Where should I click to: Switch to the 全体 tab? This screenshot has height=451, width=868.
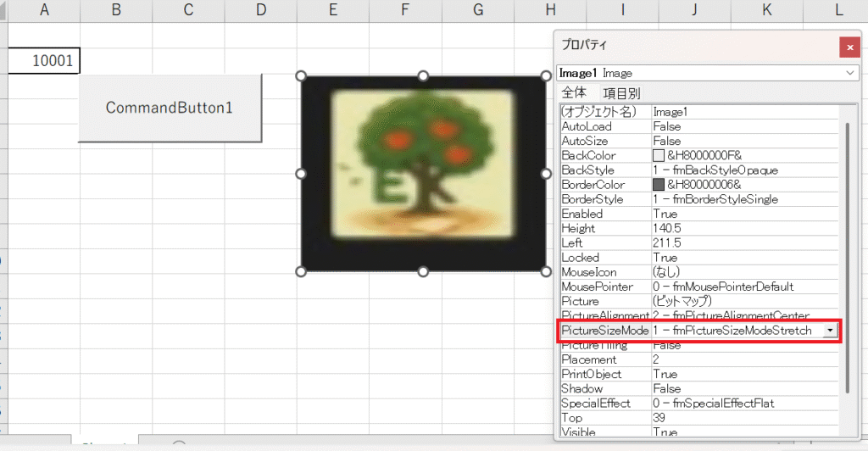coord(574,92)
